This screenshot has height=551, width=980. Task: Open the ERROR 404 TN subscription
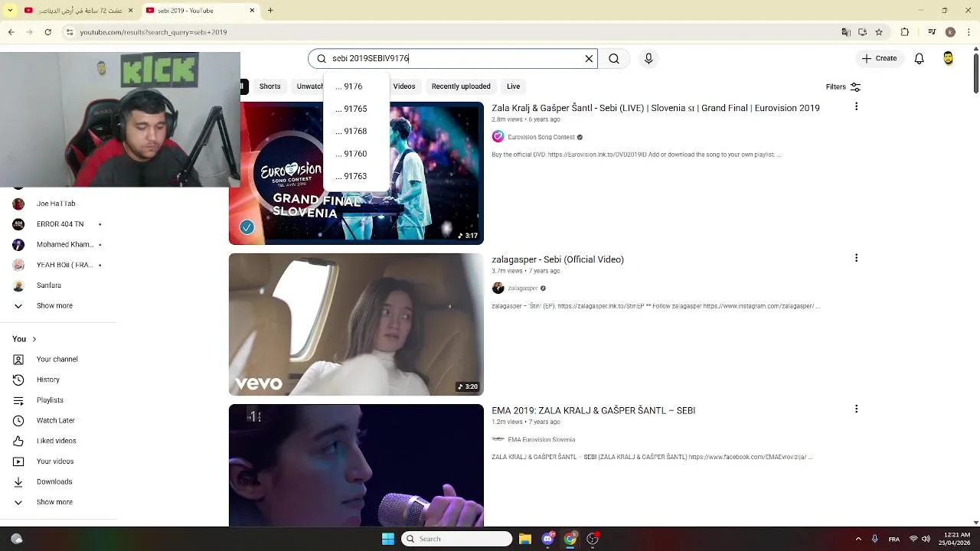point(58,224)
